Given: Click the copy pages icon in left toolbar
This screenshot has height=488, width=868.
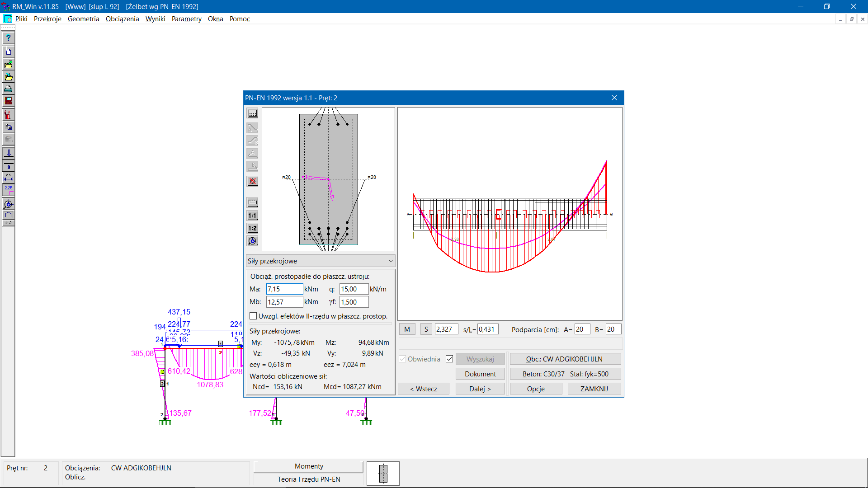Looking at the screenshot, I should point(8,127).
